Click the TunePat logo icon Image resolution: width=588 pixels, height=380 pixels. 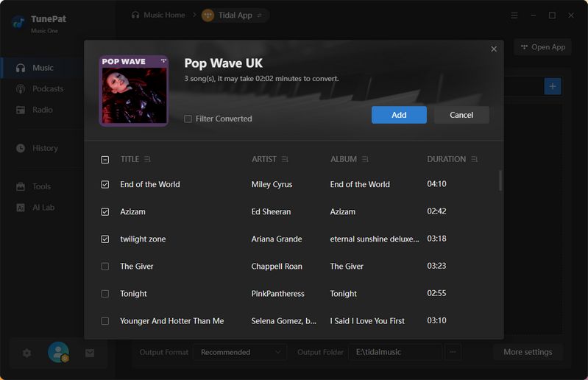click(x=18, y=22)
